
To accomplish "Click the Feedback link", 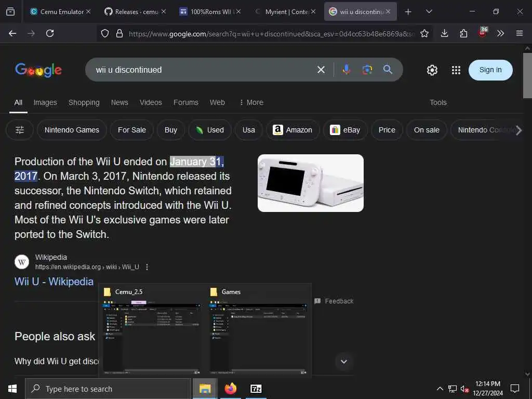I will coord(334,301).
